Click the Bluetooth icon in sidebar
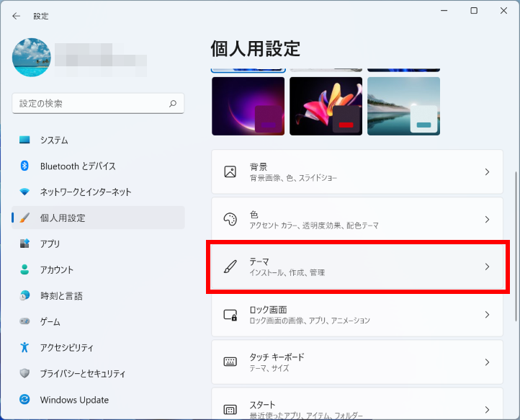 [x=24, y=166]
